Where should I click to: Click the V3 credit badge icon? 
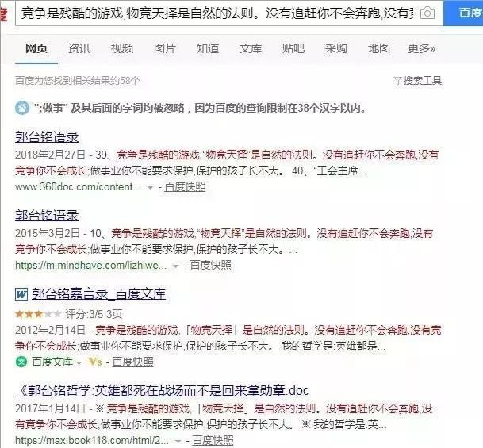point(95,362)
